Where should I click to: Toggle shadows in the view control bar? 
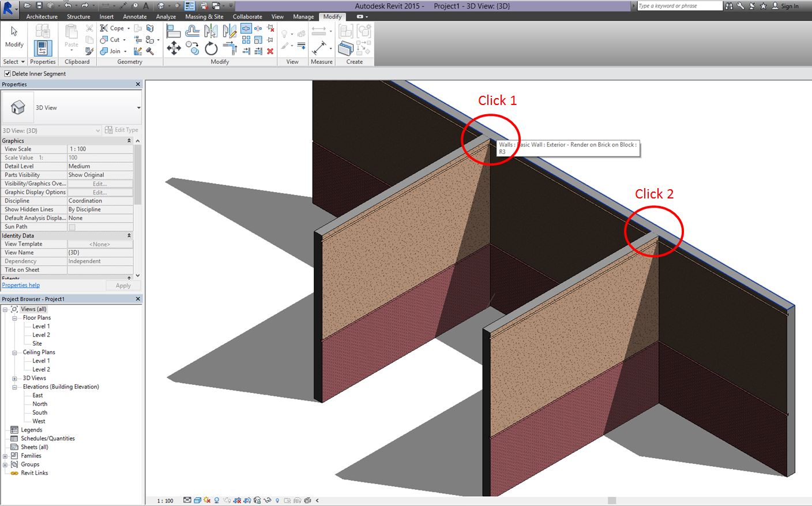[216, 500]
